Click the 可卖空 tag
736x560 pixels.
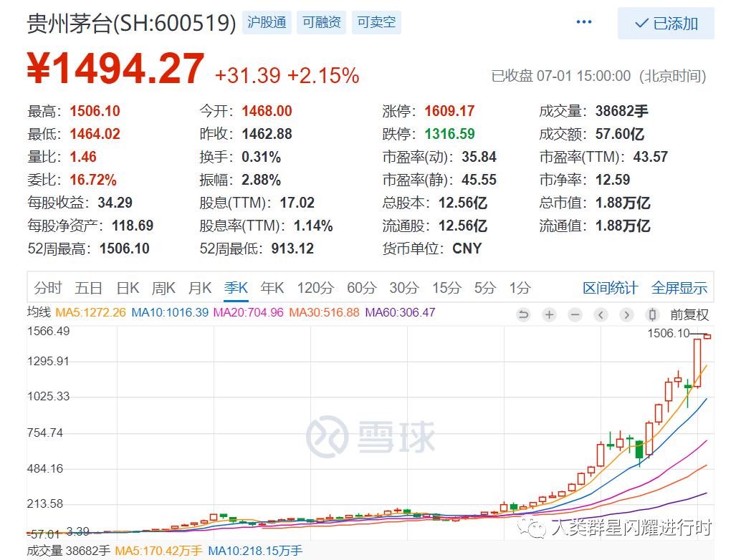pos(376,22)
